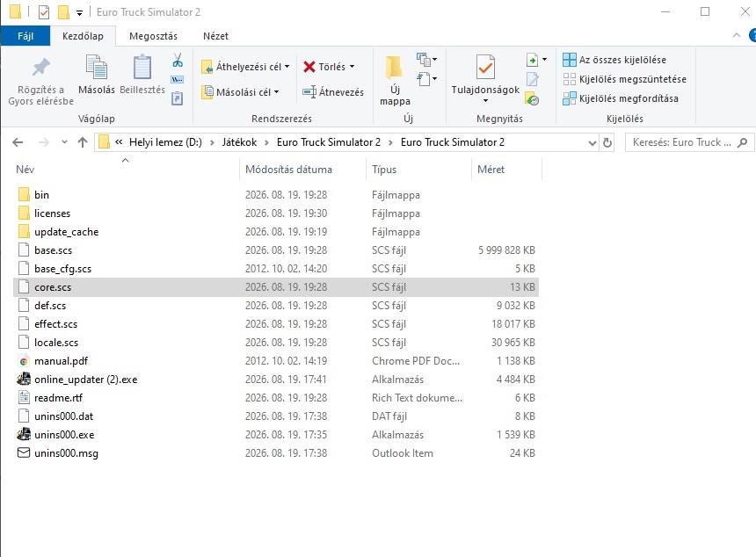Expand Tulajdonságok dropdown arrow

(x=485, y=101)
